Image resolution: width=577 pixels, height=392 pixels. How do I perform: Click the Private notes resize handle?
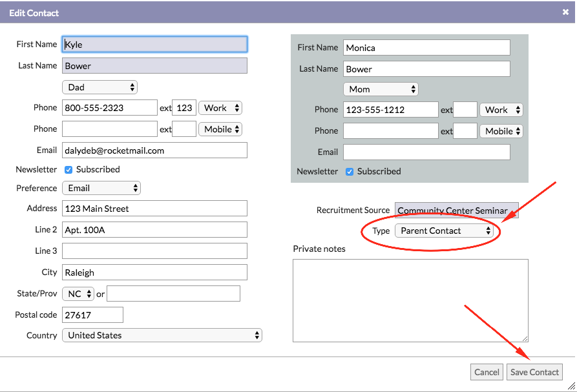525,338
